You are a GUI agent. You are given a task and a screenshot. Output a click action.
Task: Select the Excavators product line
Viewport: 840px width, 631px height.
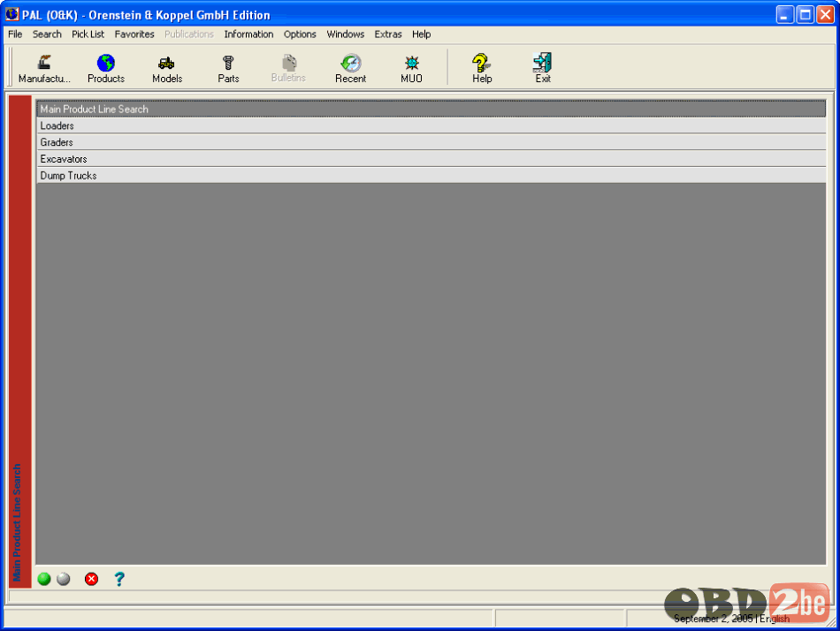point(431,159)
